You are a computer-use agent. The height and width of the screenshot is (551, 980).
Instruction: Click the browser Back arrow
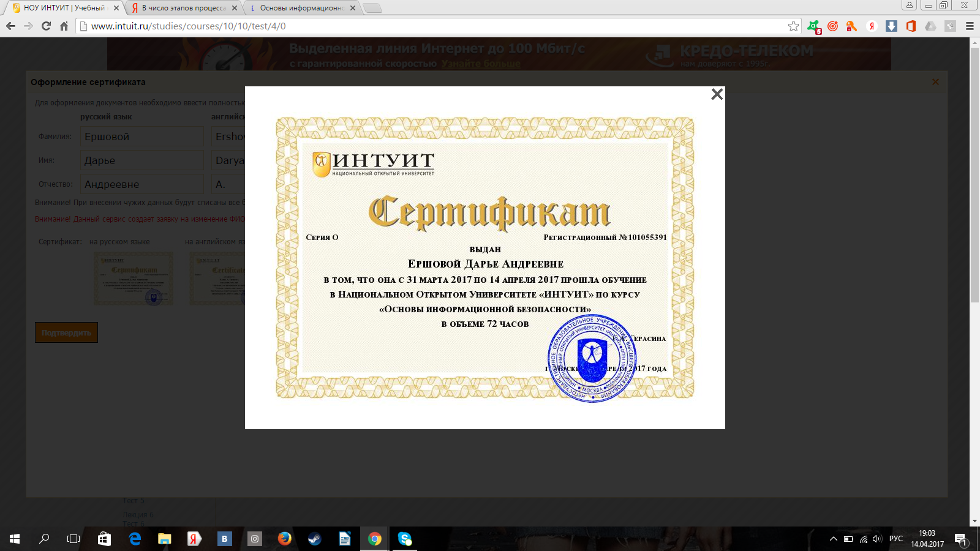coord(10,26)
